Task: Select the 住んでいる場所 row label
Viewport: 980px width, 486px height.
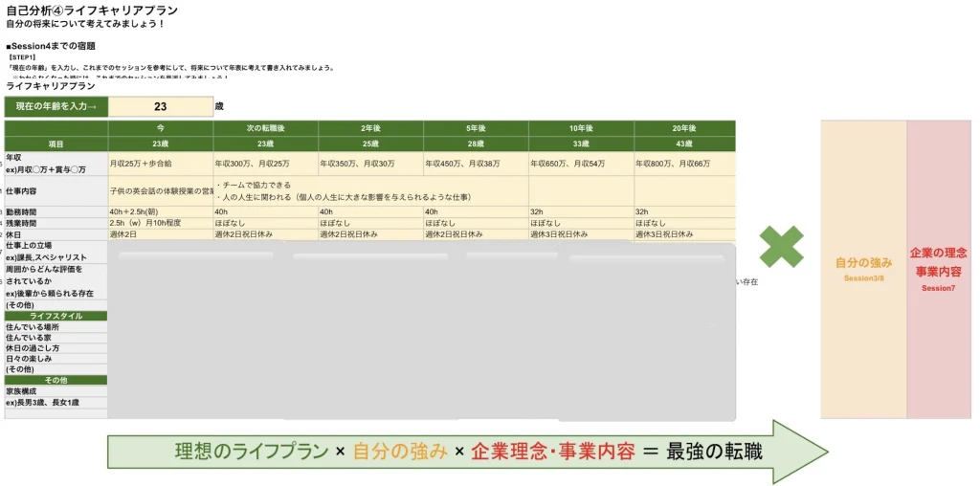Action: [56, 327]
